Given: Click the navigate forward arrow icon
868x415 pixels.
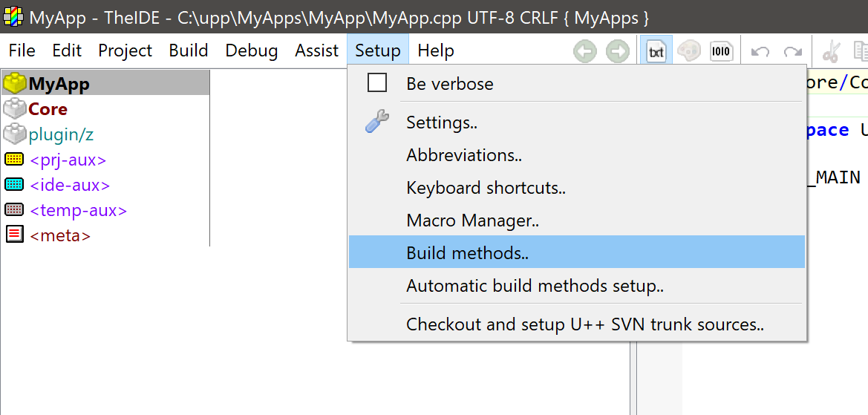Looking at the screenshot, I should click(x=618, y=51).
